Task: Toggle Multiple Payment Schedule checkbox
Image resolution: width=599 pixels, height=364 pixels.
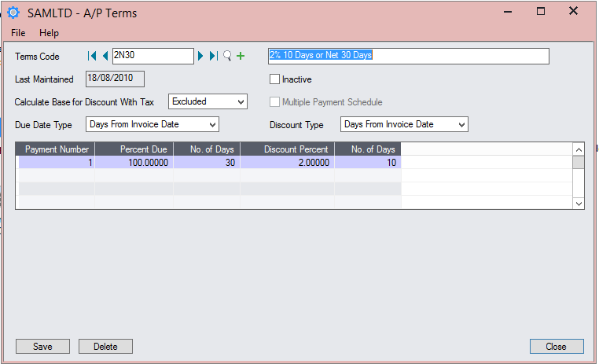Action: tap(274, 102)
